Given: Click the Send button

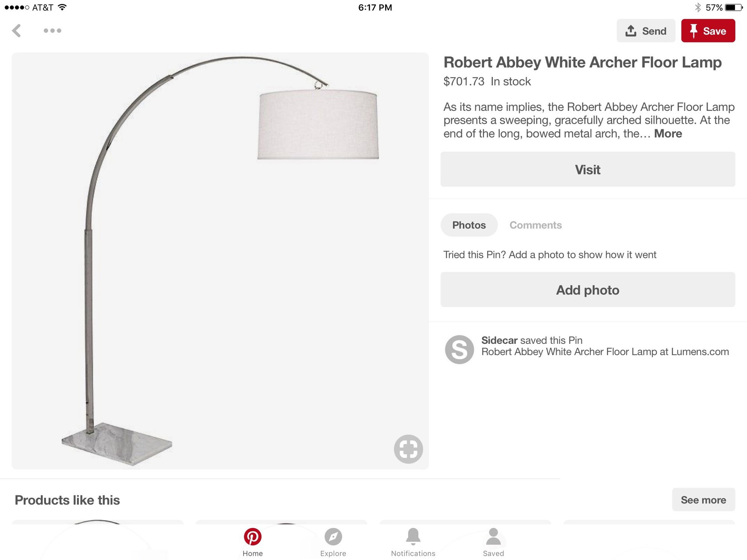Looking at the screenshot, I should (646, 31).
